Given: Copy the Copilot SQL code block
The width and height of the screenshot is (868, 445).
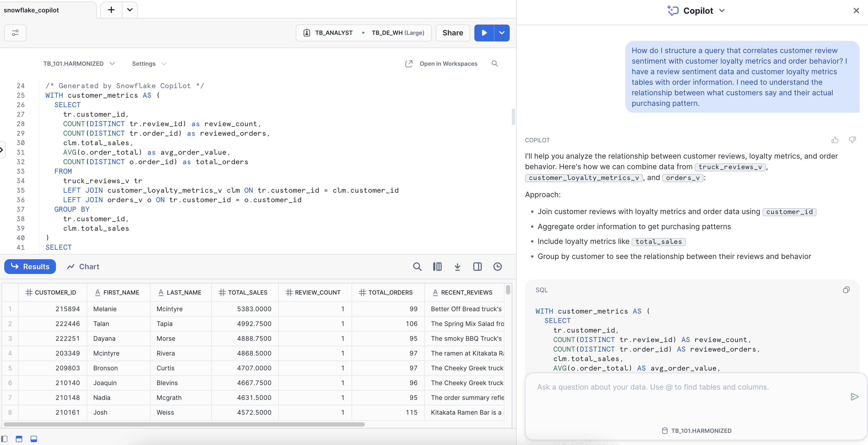Looking at the screenshot, I should pyautogui.click(x=846, y=290).
